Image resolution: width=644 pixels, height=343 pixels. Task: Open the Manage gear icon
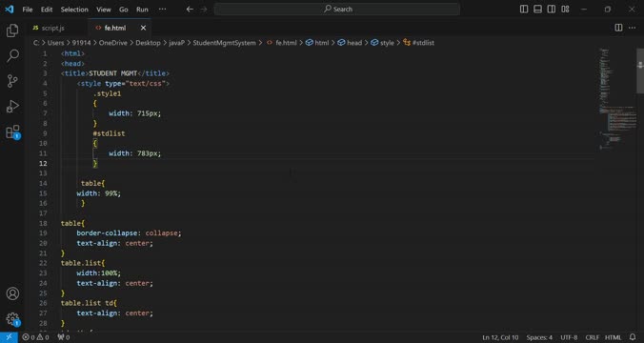[x=12, y=319]
